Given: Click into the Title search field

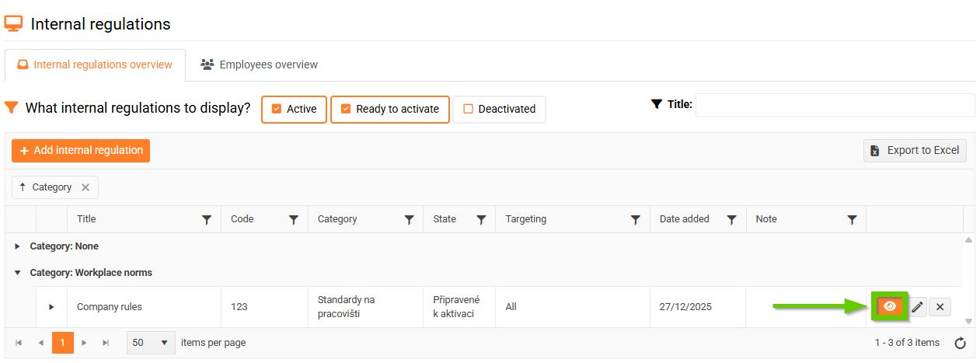Looking at the screenshot, I should coord(834,105).
